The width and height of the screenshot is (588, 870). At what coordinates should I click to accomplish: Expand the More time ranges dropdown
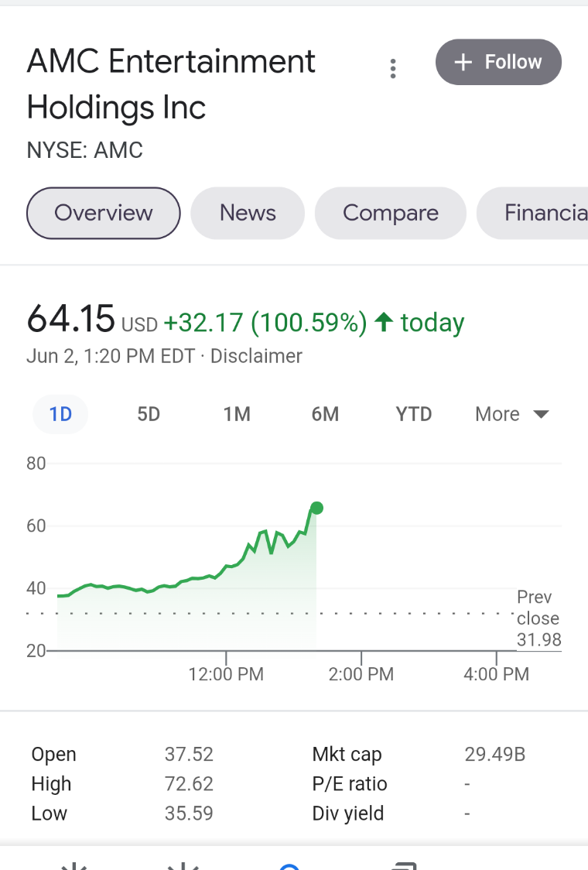pos(511,414)
